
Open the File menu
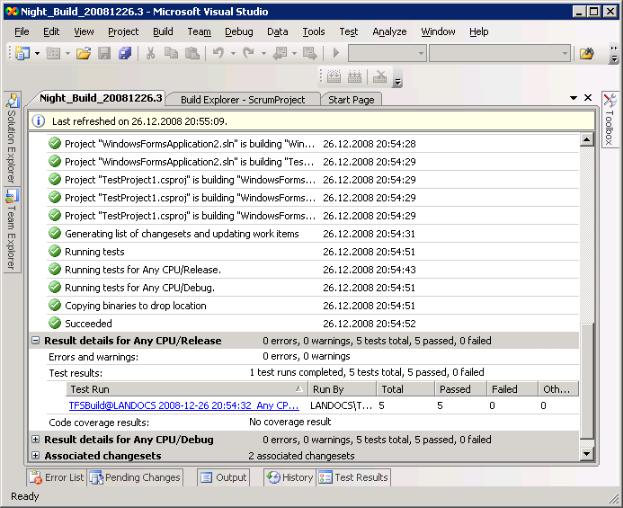[21, 32]
